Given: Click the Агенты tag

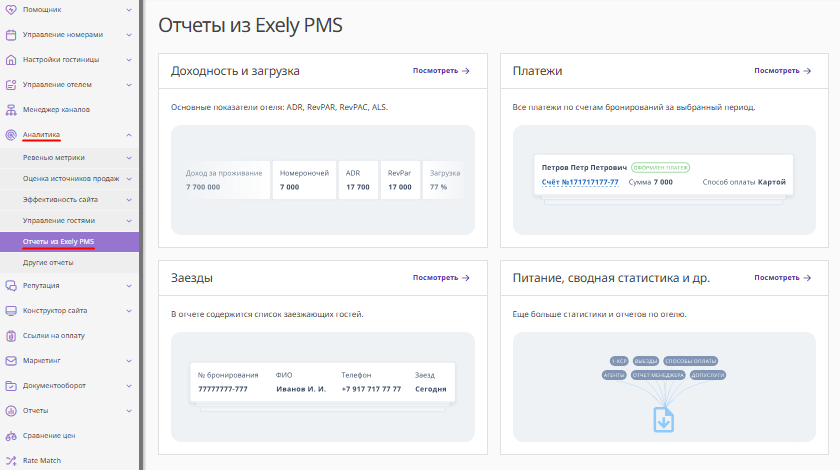Looking at the screenshot, I should pyautogui.click(x=614, y=375).
